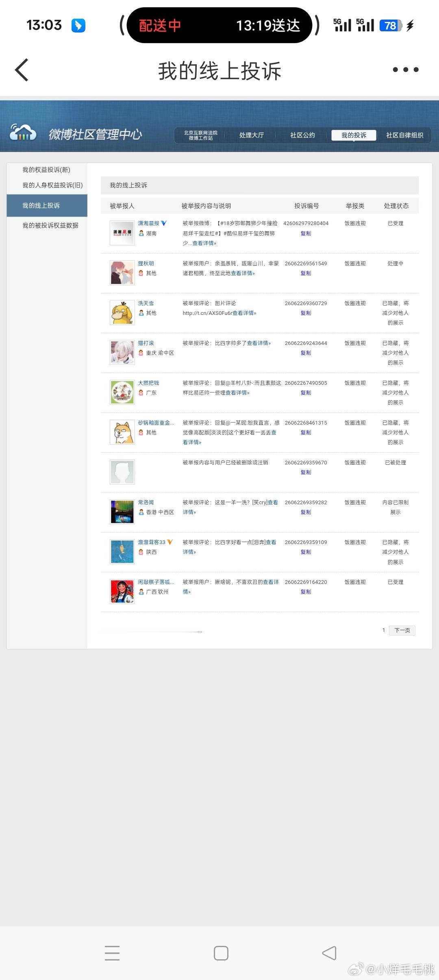Open 常洛闻 profile avatar

pyautogui.click(x=122, y=512)
